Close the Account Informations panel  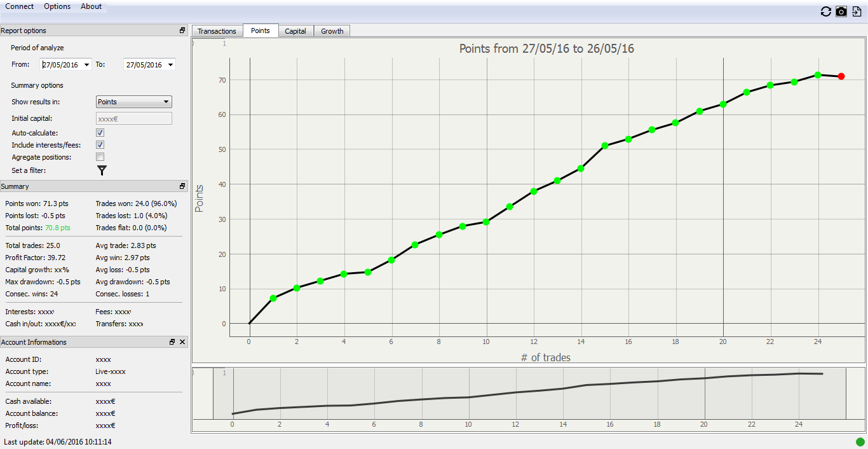(182, 342)
